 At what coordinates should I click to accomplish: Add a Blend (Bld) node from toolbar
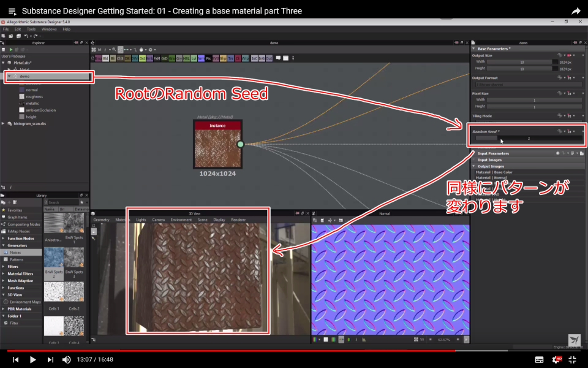tap(105, 58)
